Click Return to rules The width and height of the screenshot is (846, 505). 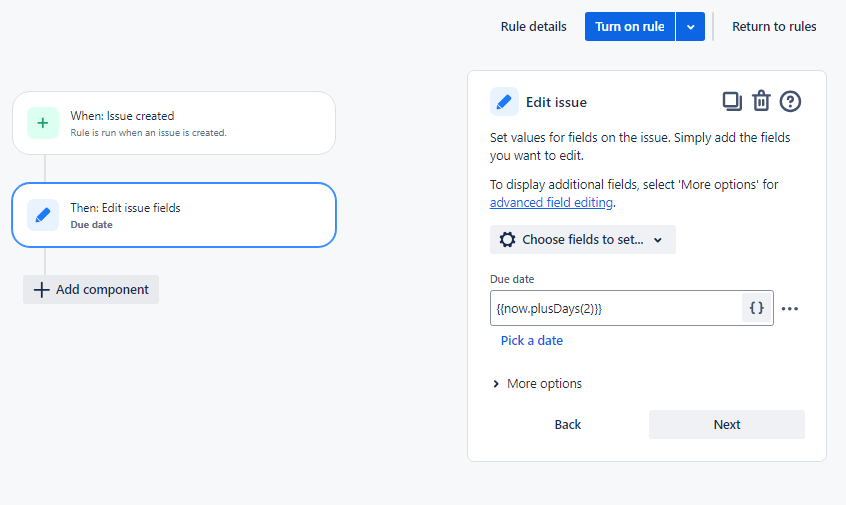click(x=774, y=27)
